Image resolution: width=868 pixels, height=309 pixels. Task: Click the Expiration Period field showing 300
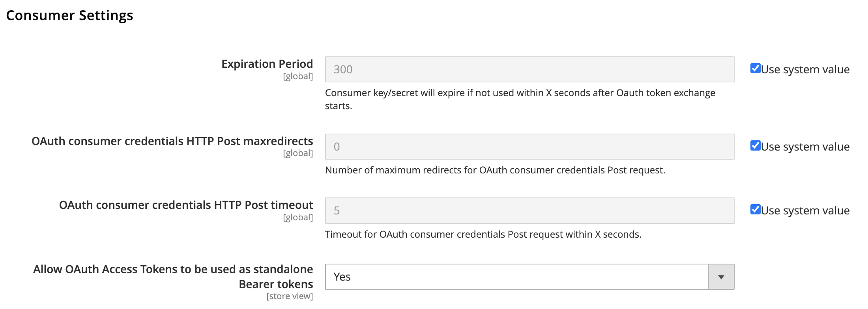tap(529, 69)
